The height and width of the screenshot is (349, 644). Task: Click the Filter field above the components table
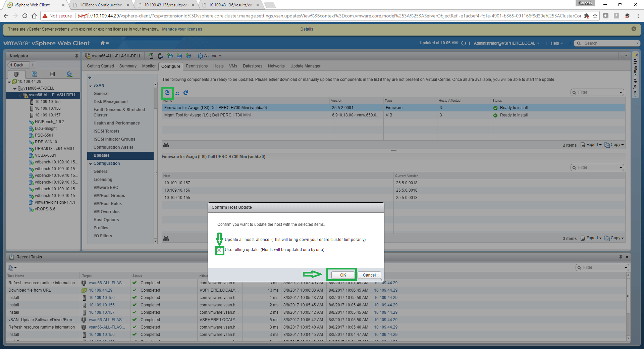pyautogui.click(x=597, y=92)
